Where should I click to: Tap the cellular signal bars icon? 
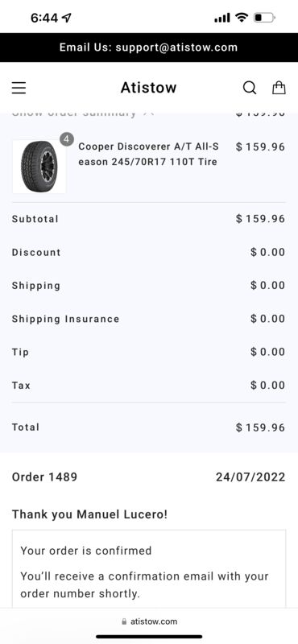point(222,18)
